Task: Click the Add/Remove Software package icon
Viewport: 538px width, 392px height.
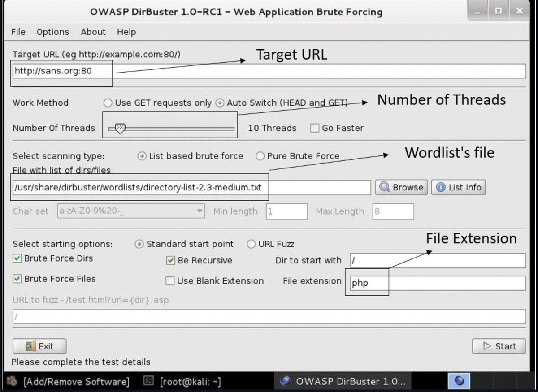Action: 13,381
